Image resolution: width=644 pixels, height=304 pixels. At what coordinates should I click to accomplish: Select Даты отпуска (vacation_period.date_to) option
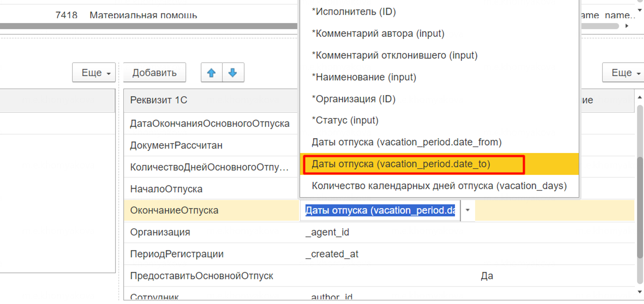[x=401, y=164]
